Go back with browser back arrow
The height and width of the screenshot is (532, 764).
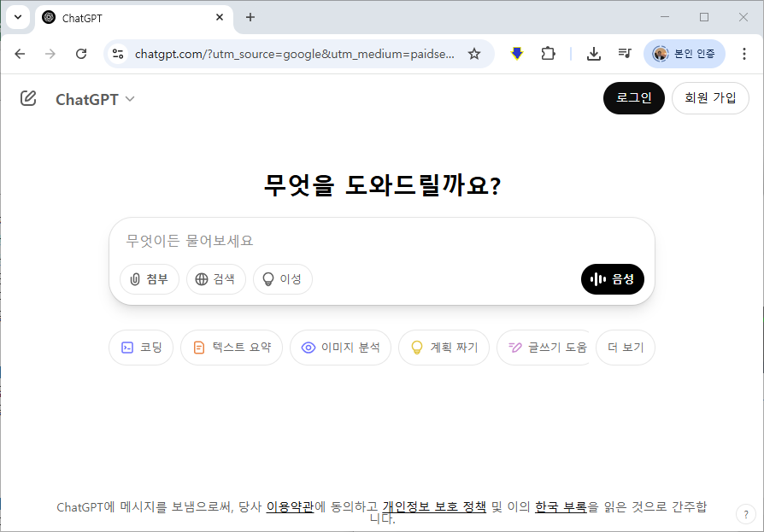point(20,54)
